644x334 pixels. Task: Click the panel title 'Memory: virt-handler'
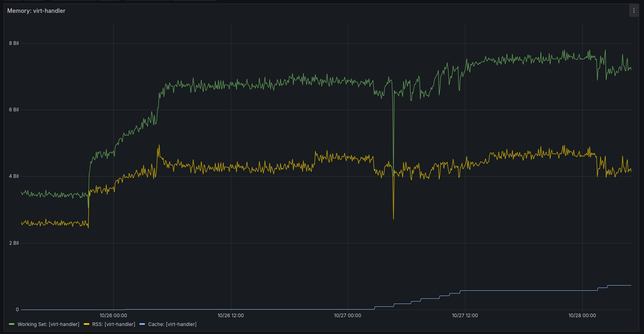point(36,11)
